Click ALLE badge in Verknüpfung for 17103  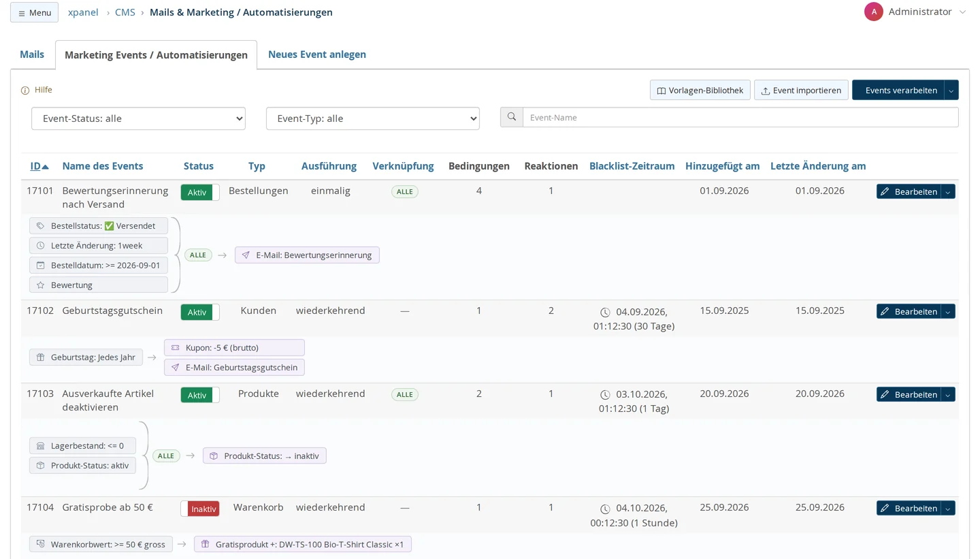coord(405,395)
